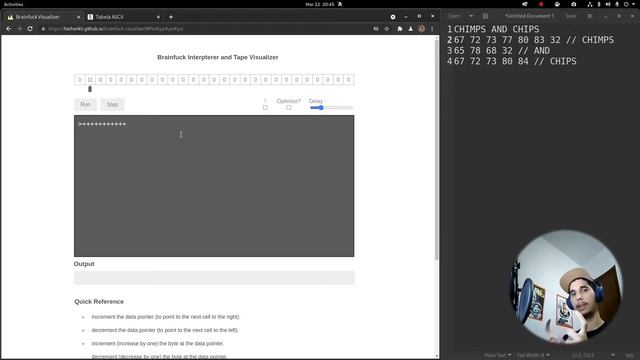
Task: Click the round icon left of browser minimize
Action: pos(393,17)
